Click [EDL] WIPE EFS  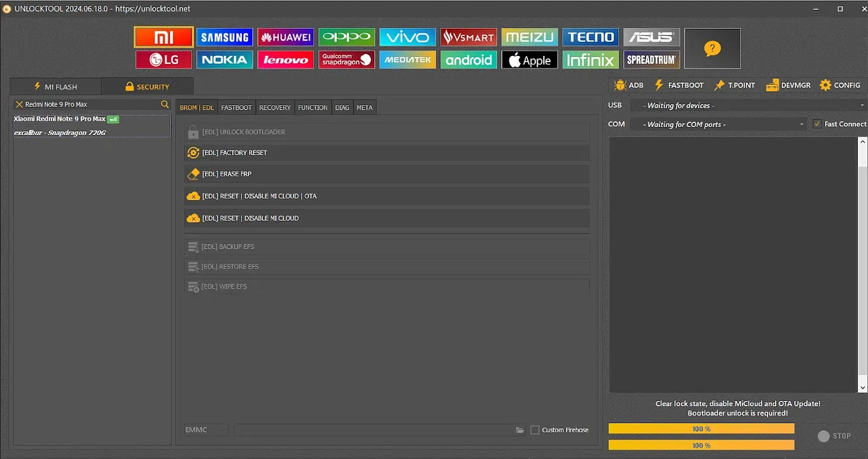tap(387, 286)
